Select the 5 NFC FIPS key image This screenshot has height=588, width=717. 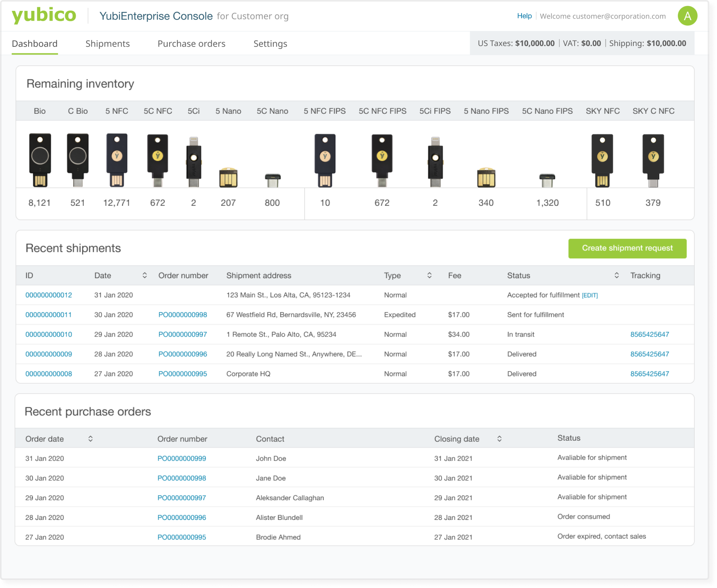point(325,160)
